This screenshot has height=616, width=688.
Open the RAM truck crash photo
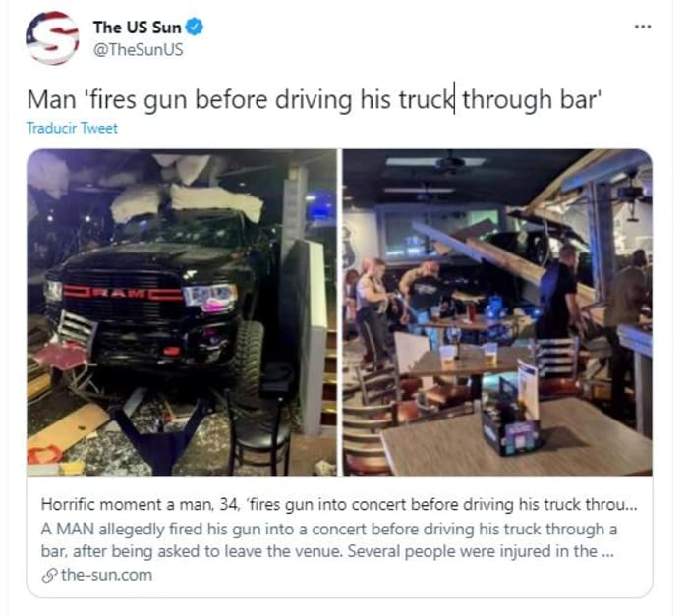[182, 312]
